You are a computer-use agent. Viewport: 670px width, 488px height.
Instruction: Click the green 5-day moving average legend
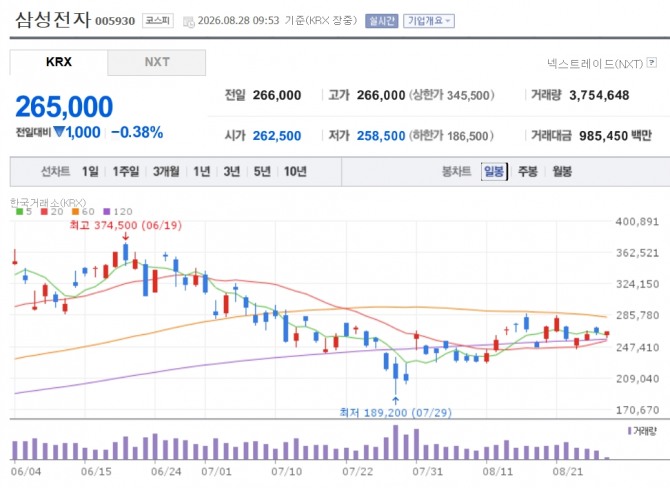(x=24, y=212)
